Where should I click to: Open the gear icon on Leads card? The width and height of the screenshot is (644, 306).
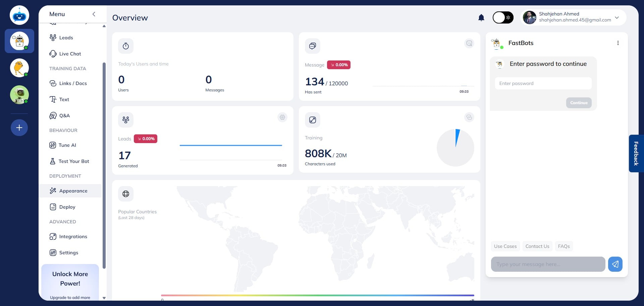pyautogui.click(x=282, y=117)
